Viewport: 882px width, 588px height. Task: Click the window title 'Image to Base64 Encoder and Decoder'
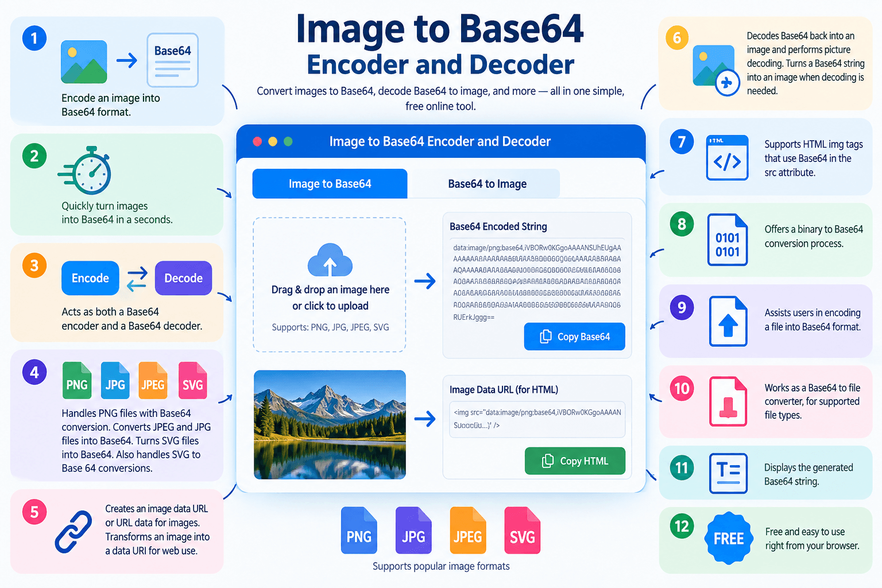440,141
